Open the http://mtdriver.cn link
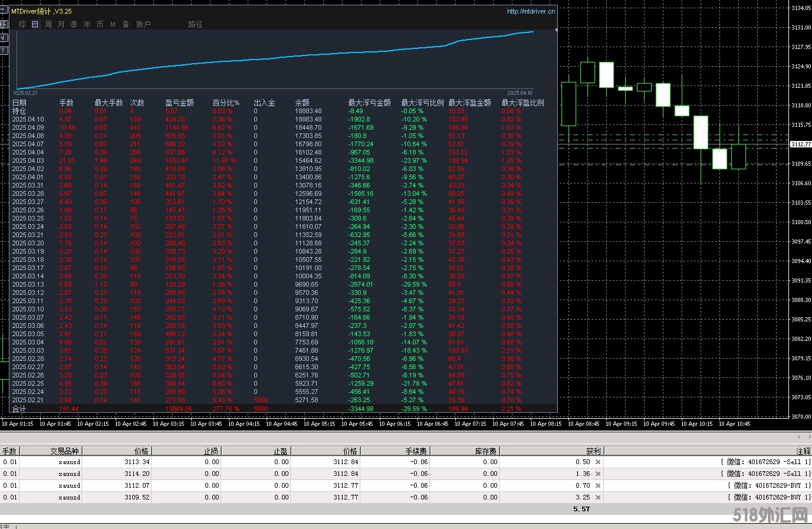The width and height of the screenshot is (812, 529). [531, 11]
